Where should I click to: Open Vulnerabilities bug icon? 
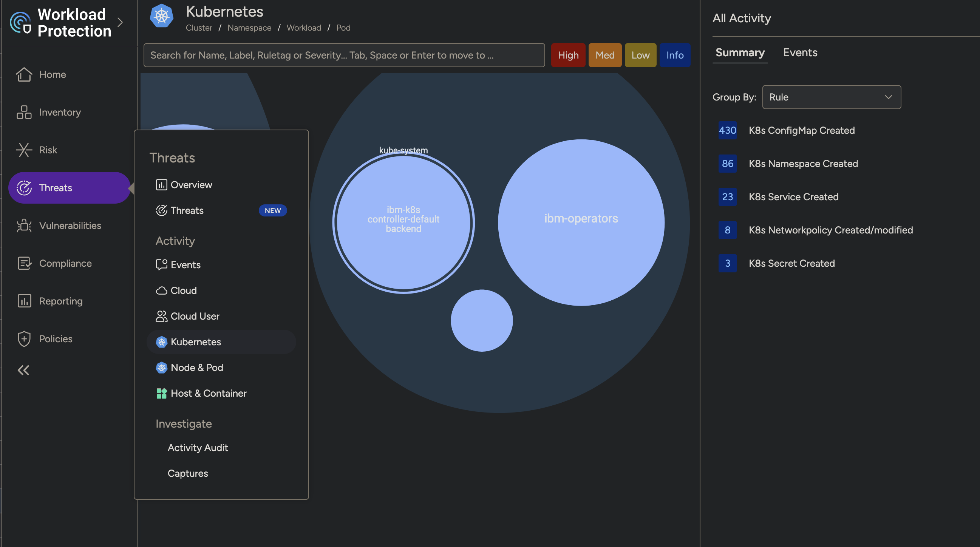coord(23,226)
